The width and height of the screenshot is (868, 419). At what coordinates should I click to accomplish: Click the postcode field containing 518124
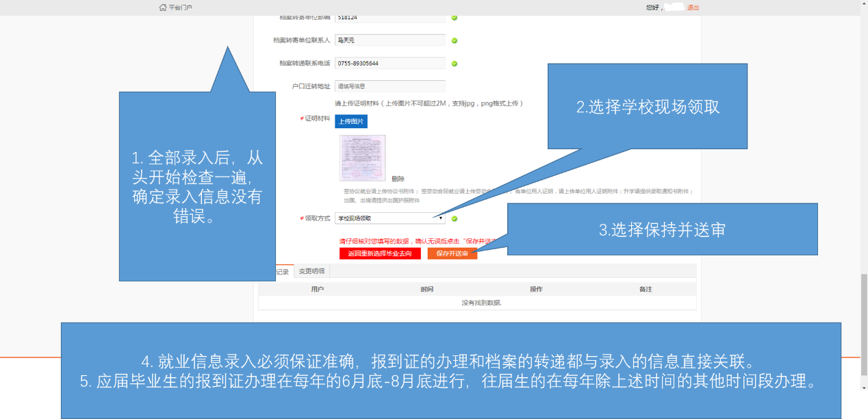coord(390,18)
